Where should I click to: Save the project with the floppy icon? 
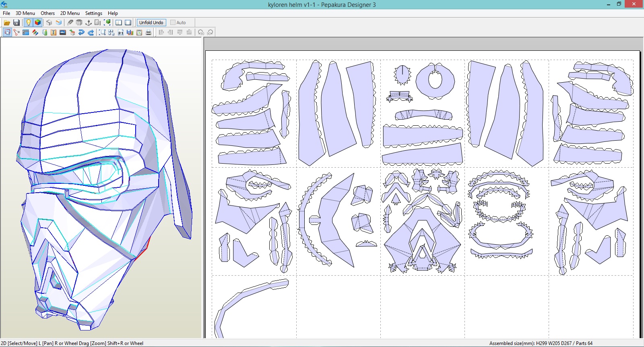click(17, 23)
